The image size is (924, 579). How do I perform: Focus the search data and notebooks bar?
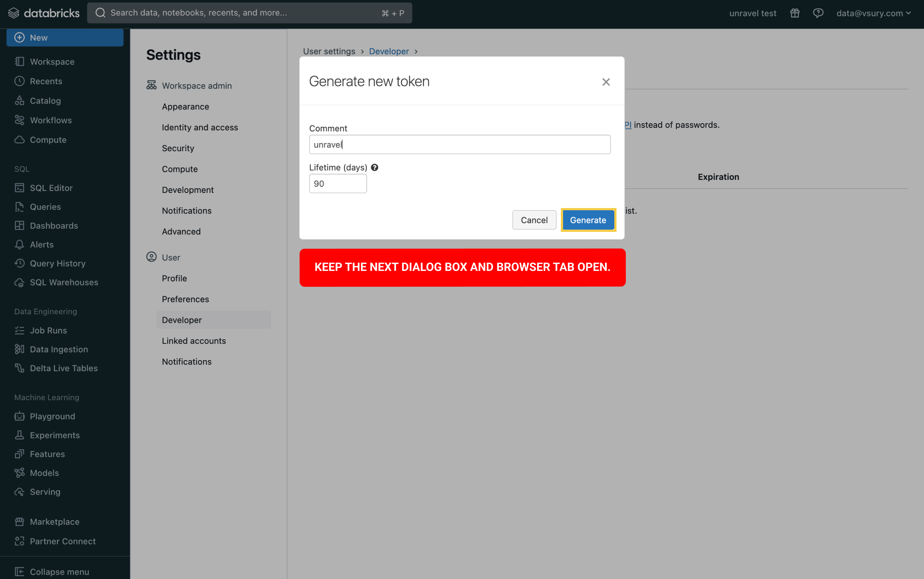pyautogui.click(x=249, y=13)
